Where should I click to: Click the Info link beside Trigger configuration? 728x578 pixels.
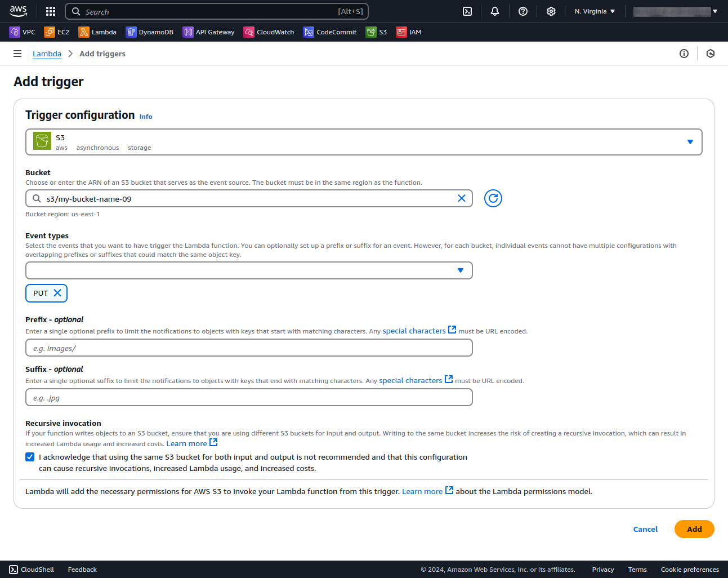pos(146,117)
